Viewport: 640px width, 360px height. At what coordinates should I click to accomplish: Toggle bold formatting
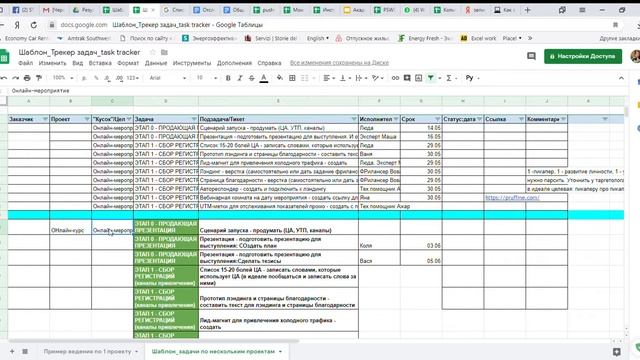pos(228,78)
